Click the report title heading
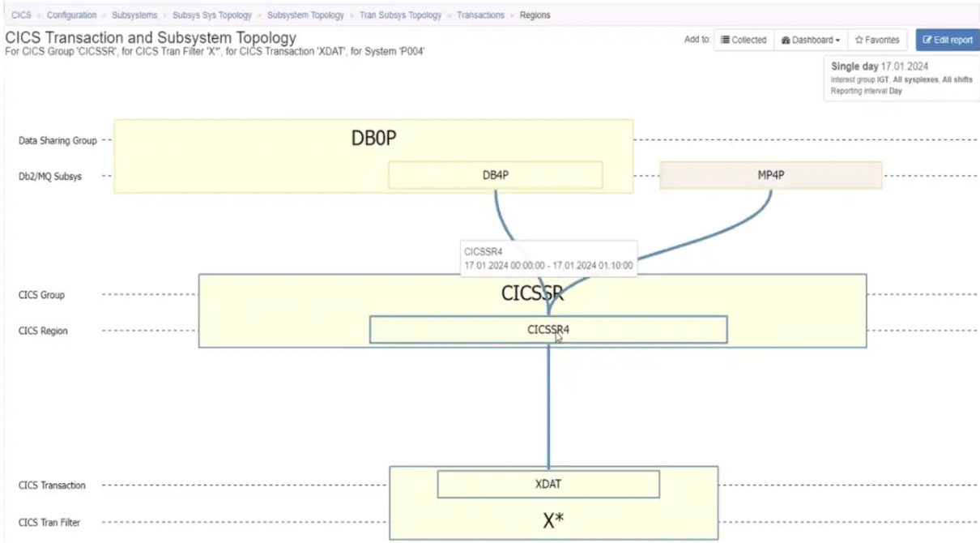Viewport: 980px width, 543px height. pos(151,38)
